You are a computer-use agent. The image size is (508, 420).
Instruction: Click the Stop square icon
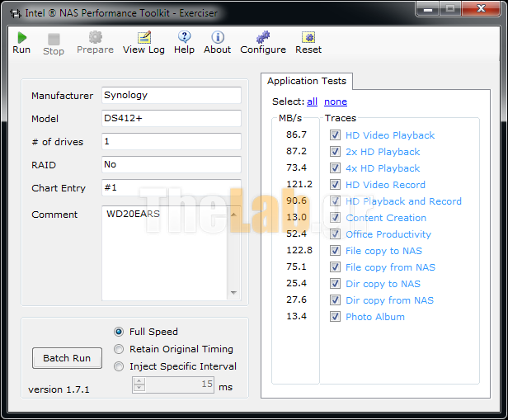click(x=54, y=39)
